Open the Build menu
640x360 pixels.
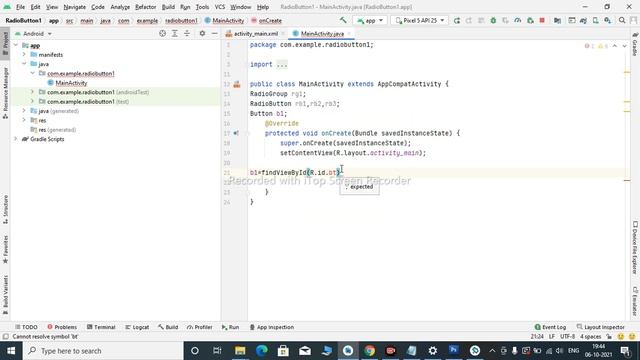(x=168, y=7)
